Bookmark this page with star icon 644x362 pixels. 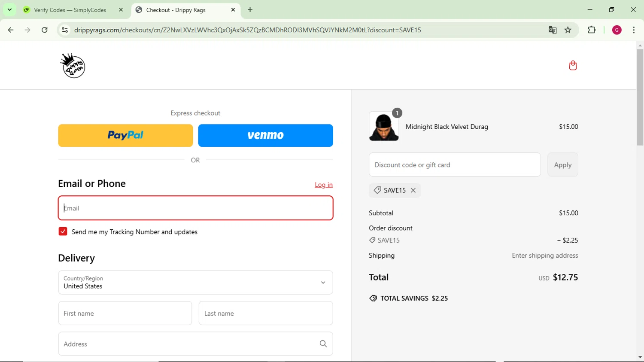pyautogui.click(x=568, y=30)
